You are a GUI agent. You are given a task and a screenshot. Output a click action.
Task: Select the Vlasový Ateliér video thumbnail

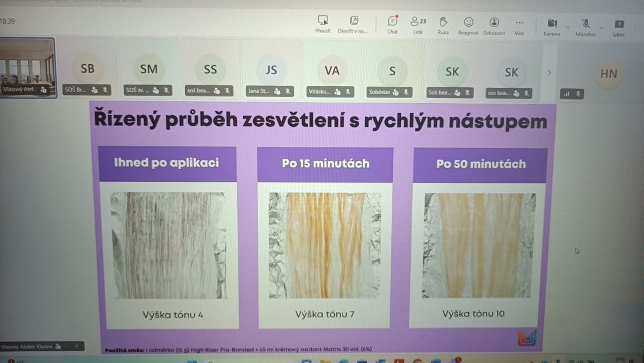pyautogui.click(x=27, y=67)
